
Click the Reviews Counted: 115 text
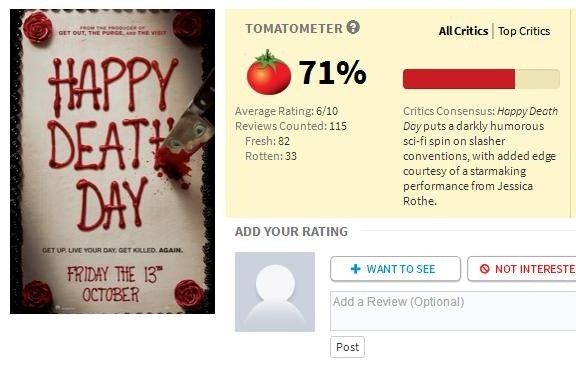click(x=291, y=126)
